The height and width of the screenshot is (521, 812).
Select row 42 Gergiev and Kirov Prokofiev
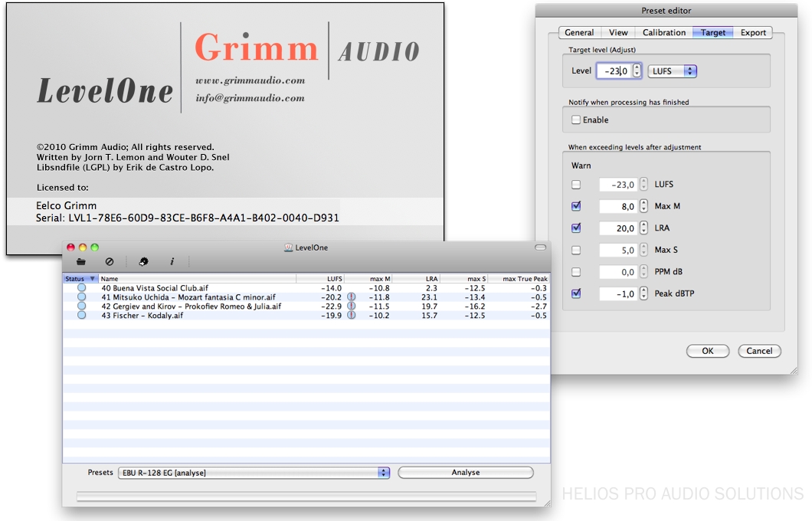pos(306,306)
